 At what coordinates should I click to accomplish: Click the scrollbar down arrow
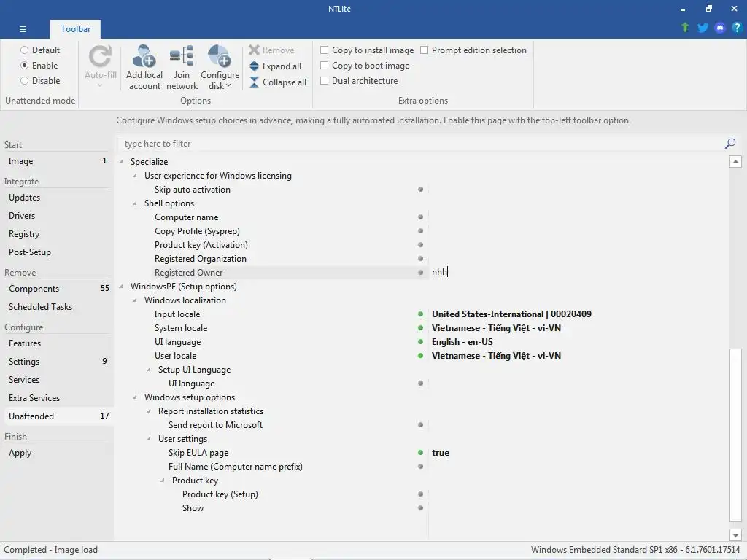click(735, 534)
